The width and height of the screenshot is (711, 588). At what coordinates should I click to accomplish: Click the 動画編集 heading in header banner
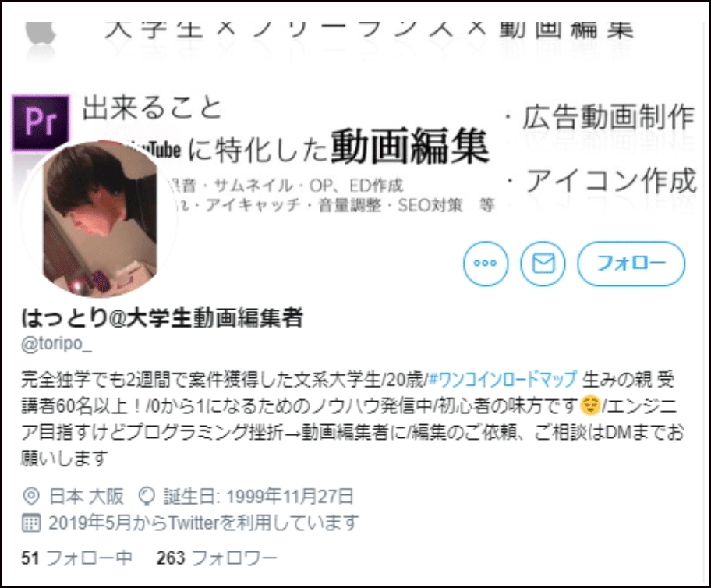coord(410,146)
